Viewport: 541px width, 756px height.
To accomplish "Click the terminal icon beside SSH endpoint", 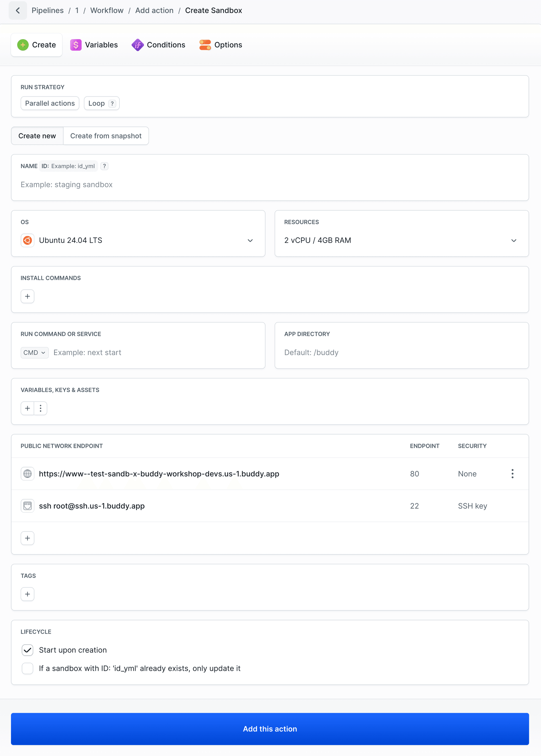I will coord(27,506).
